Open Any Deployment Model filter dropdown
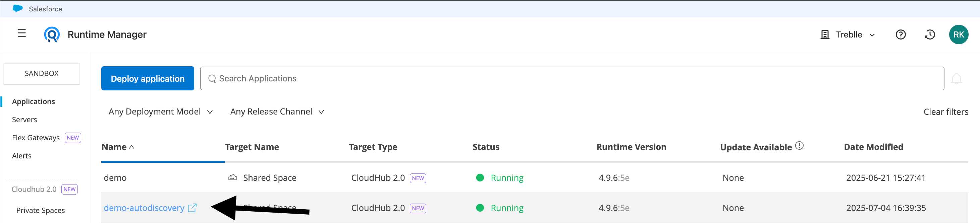Viewport: 980px width, 223px height. 160,112
